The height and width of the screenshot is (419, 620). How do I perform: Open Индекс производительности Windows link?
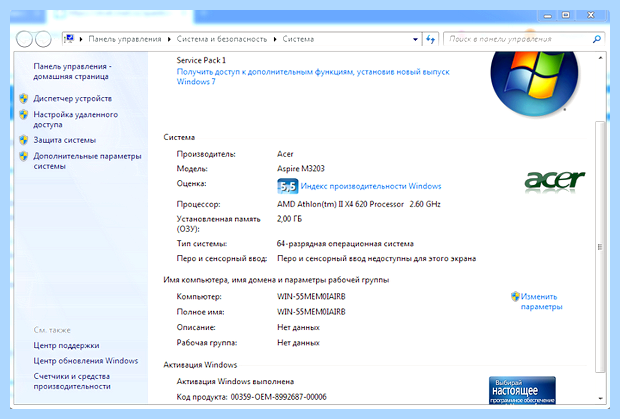point(371,186)
